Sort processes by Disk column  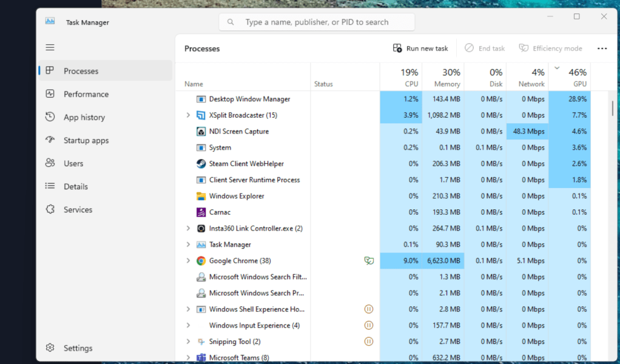pos(485,76)
